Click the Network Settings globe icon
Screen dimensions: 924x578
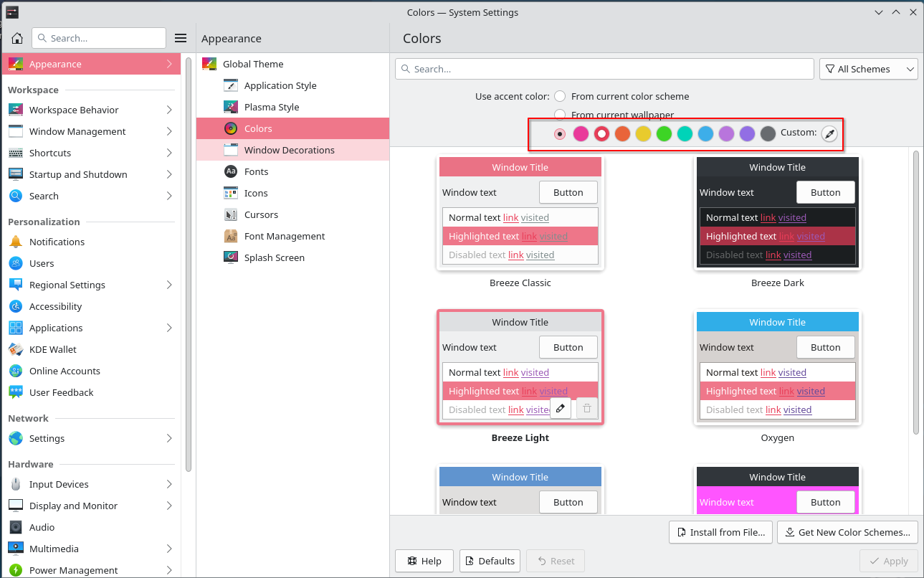click(x=16, y=438)
